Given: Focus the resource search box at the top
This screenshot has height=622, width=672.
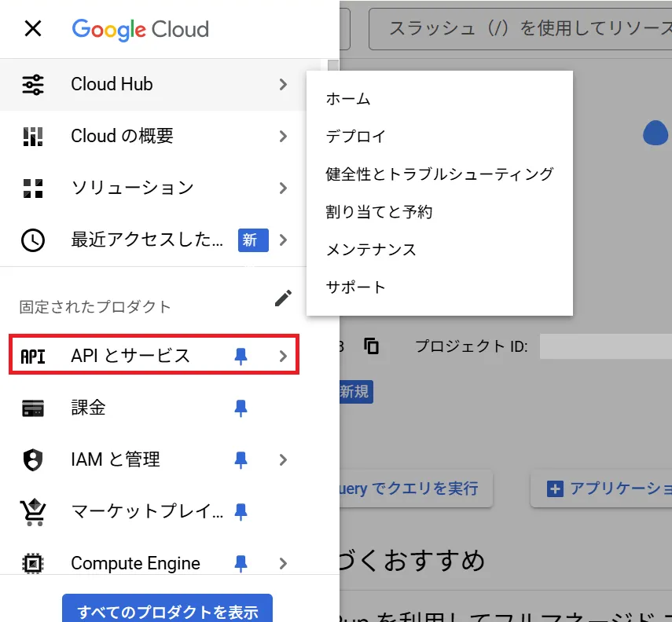Looking at the screenshot, I should point(520,29).
